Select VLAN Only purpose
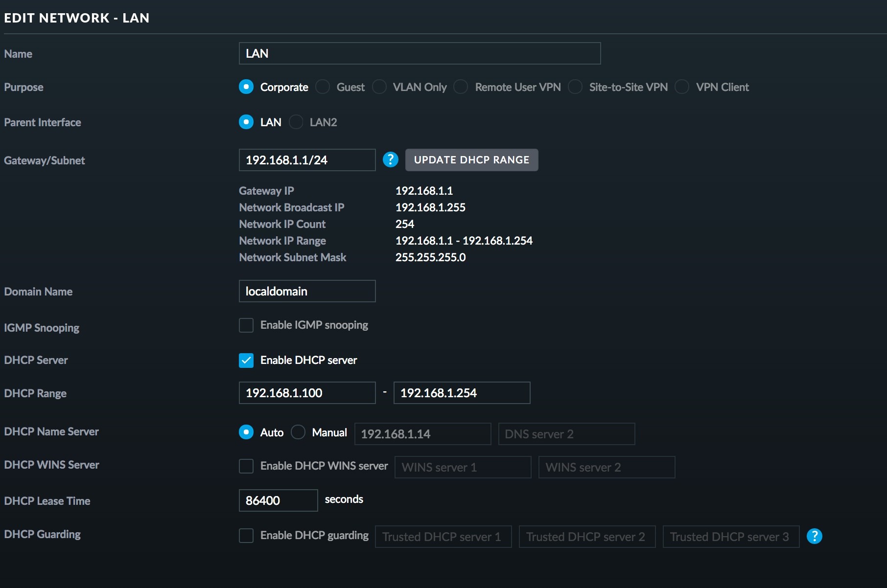Viewport: 887px width, 588px height. pyautogui.click(x=379, y=87)
